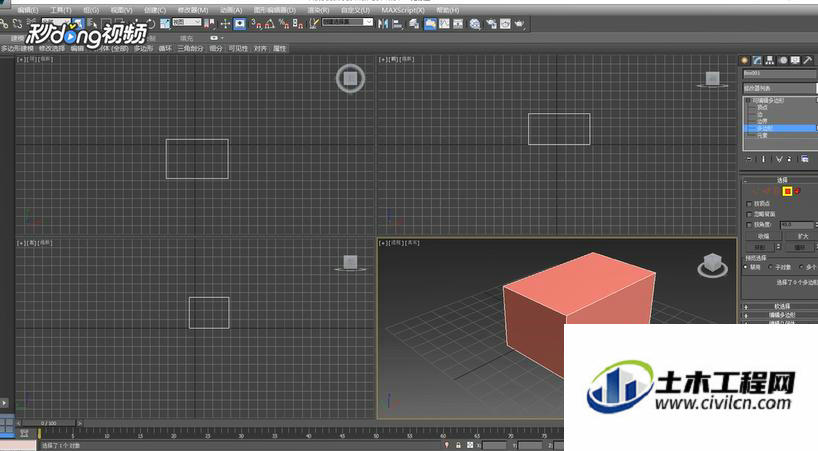Enable the 按角度 checkbox
This screenshot has width=818, height=451.
(749, 225)
